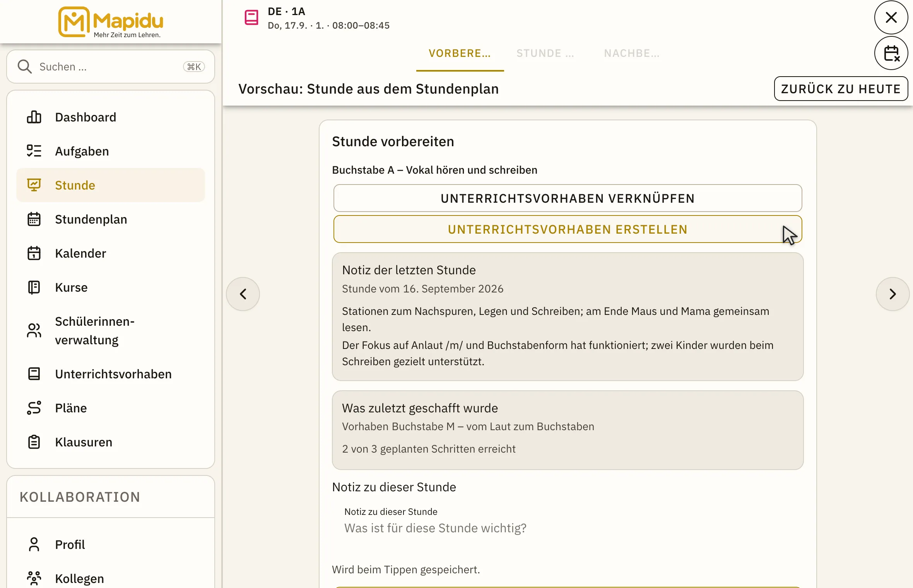Screen dimensions: 913x588
Task: Click the Unterrichtsvorhaben book icon
Action: click(x=34, y=374)
